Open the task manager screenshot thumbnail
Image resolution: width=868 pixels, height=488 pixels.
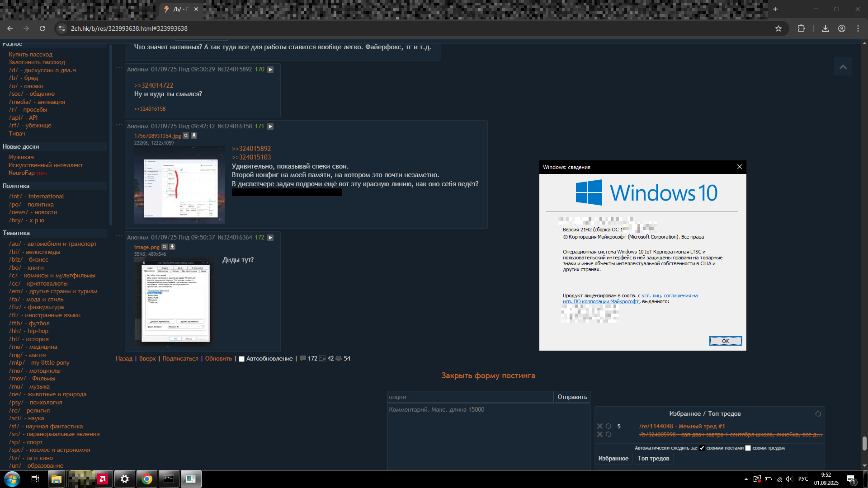click(x=179, y=185)
